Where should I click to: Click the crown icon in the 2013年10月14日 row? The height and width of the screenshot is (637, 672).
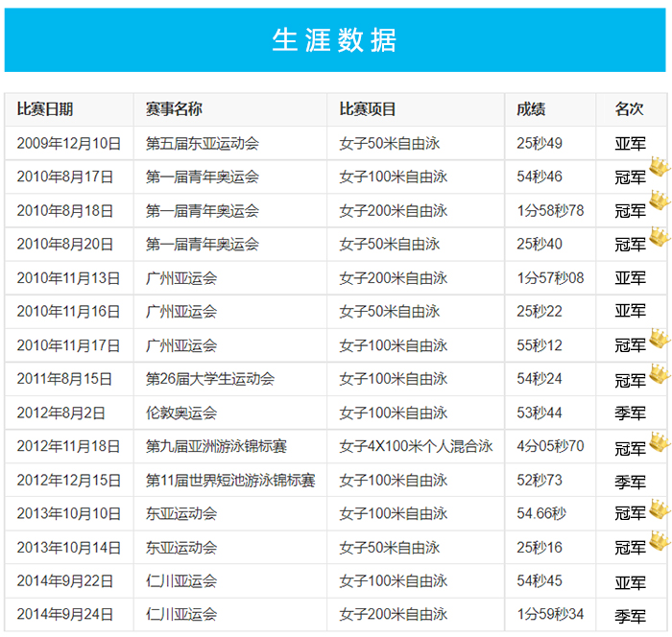[x=659, y=540]
